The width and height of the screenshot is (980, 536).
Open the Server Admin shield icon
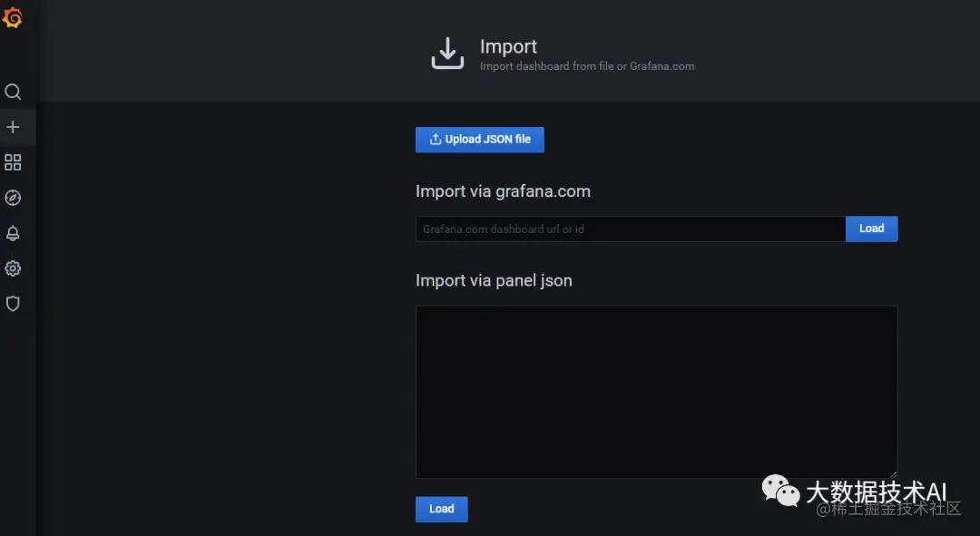coord(13,304)
